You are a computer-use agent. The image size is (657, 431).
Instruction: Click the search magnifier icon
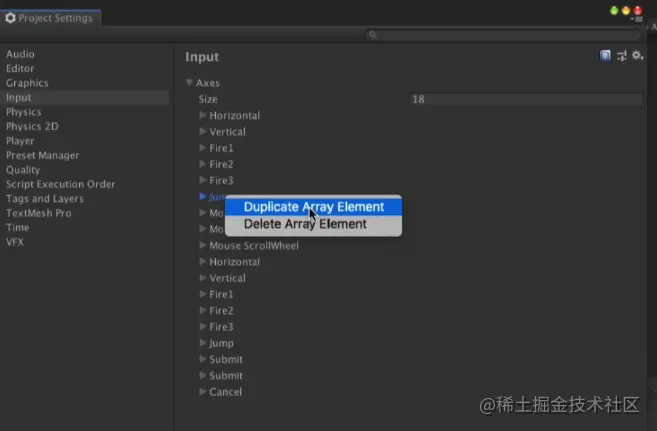tap(372, 35)
